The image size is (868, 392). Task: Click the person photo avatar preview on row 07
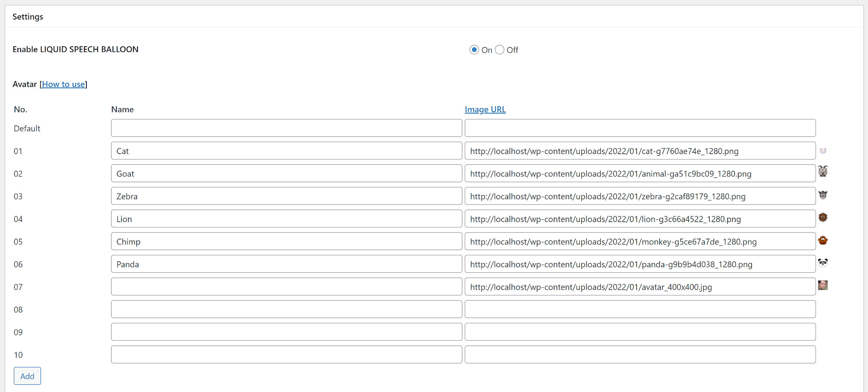point(823,286)
